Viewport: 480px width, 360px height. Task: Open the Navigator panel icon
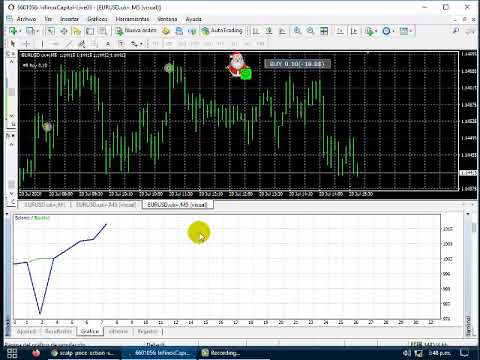click(77, 31)
